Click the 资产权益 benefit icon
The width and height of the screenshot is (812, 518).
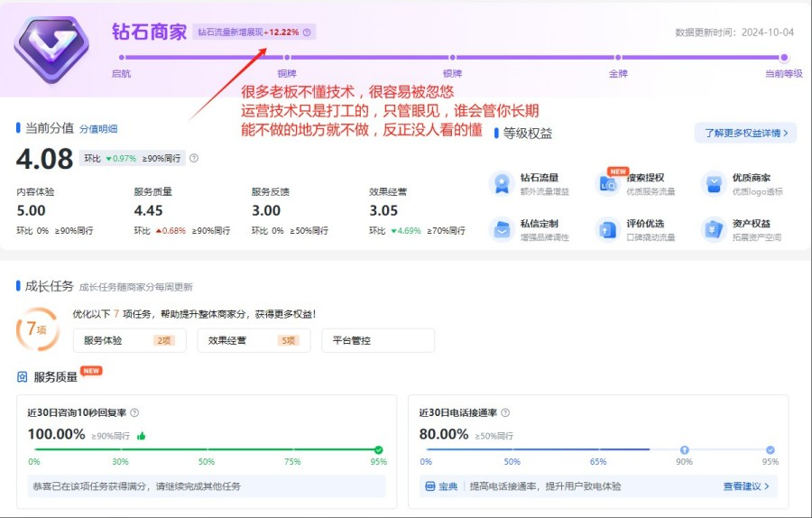click(714, 230)
